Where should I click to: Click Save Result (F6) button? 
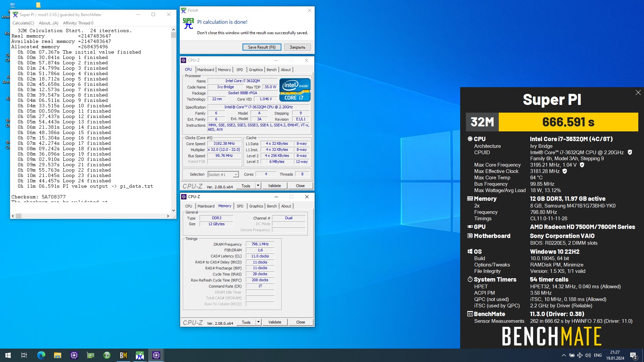click(x=262, y=47)
